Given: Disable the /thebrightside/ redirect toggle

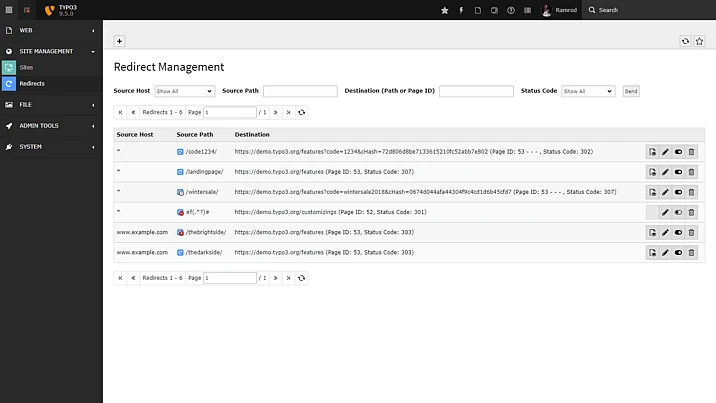Looking at the screenshot, I should (x=678, y=232).
